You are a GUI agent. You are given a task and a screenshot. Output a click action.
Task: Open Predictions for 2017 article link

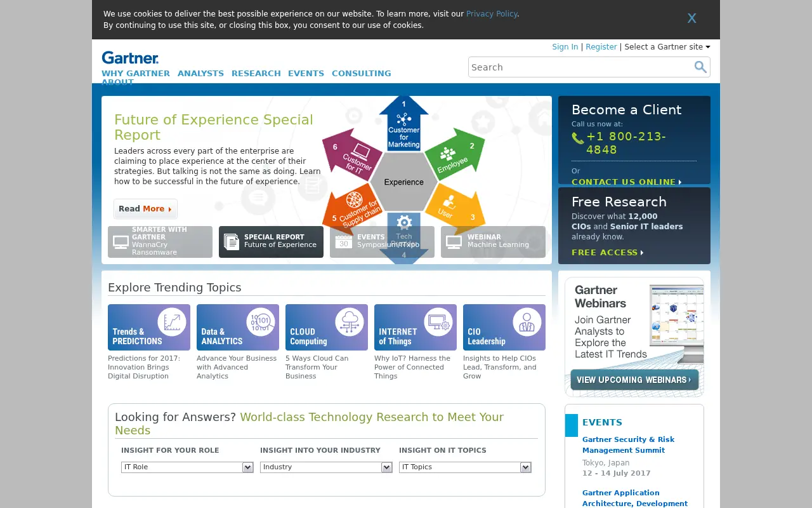click(145, 367)
